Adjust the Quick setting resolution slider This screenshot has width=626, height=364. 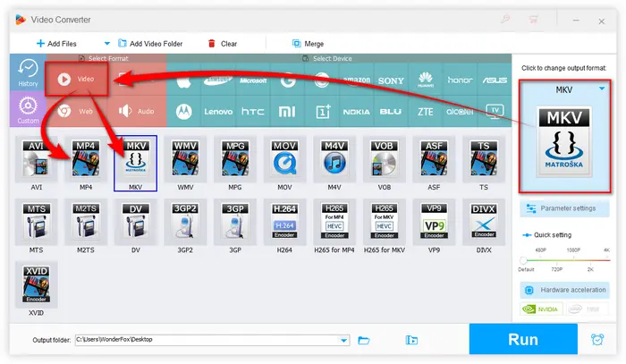[523, 260]
